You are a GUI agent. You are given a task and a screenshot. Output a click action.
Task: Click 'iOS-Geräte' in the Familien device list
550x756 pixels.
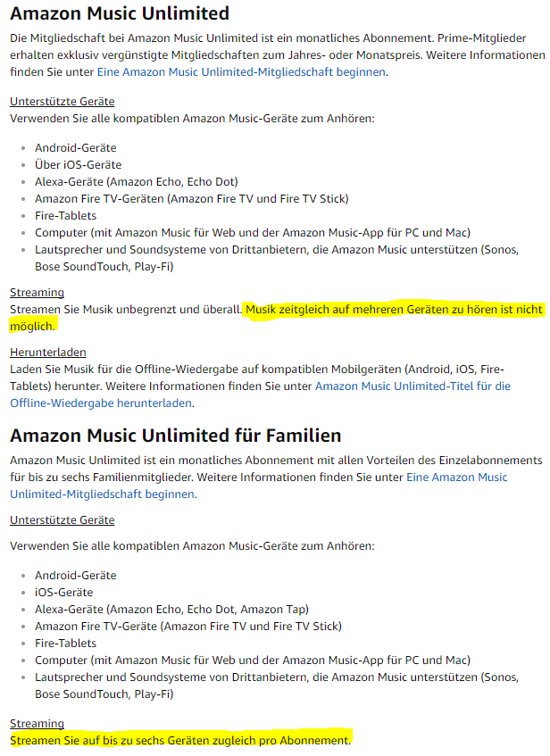point(63,593)
